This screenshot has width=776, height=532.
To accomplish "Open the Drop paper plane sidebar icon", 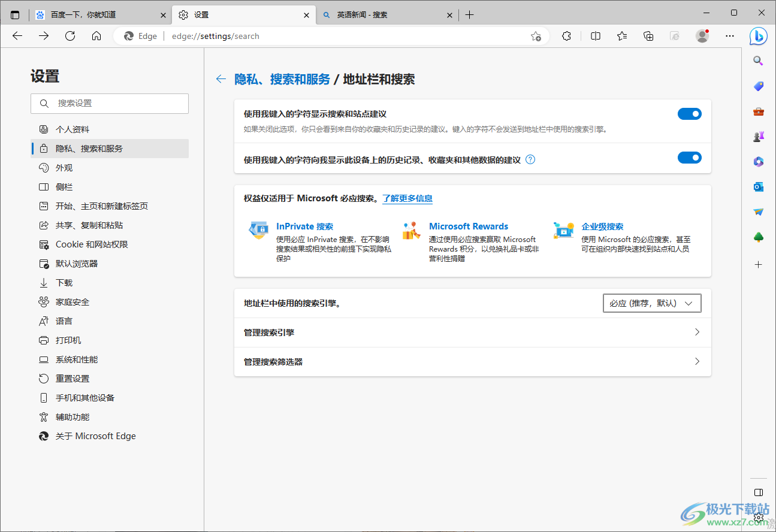I will pos(758,212).
